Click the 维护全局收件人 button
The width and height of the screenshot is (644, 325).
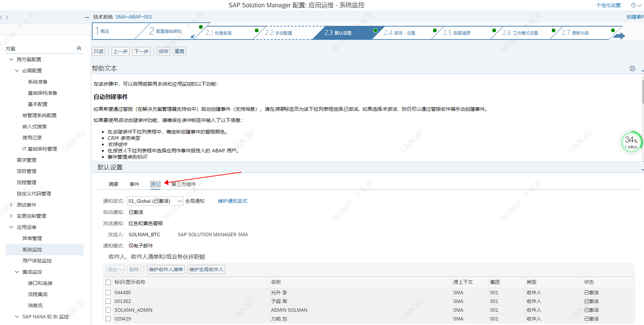tap(206, 269)
